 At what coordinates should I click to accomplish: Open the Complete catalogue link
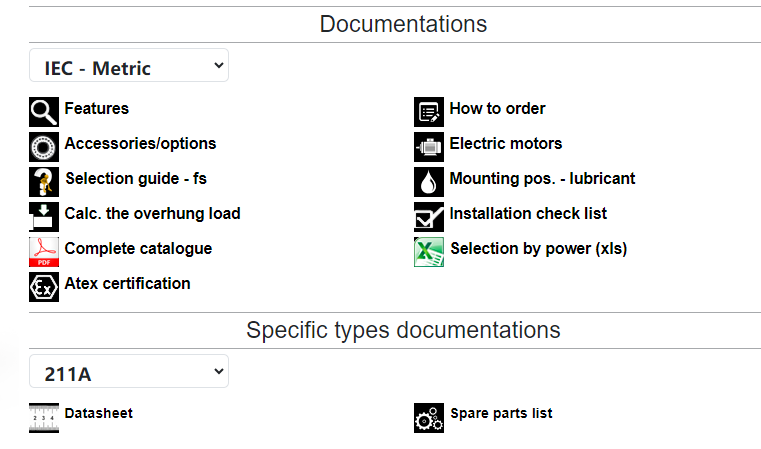[x=138, y=249]
